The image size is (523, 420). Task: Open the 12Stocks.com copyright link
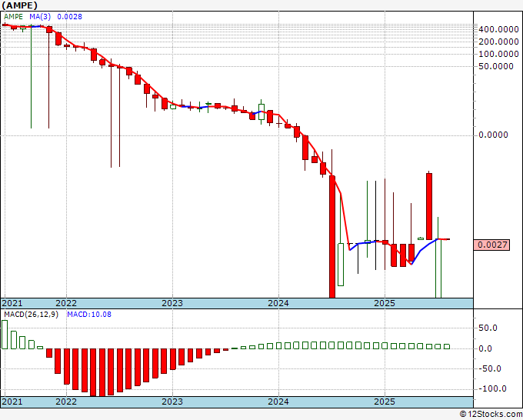491,415
